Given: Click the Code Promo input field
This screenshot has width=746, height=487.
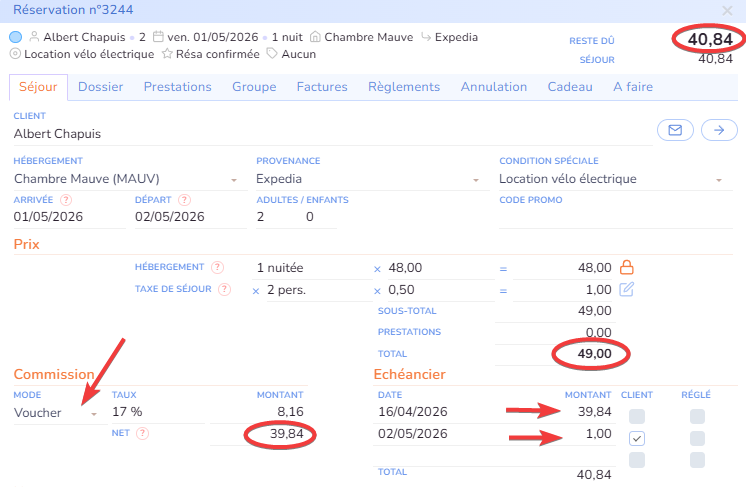Looking at the screenshot, I should pos(610,217).
